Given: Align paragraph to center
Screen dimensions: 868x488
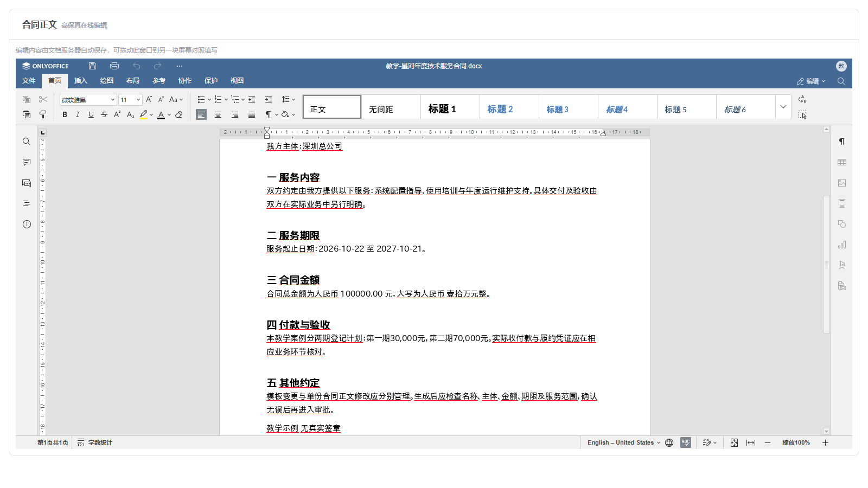Looking at the screenshot, I should [x=218, y=114].
